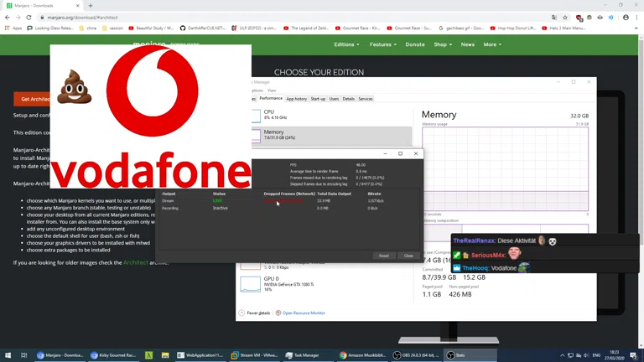This screenshot has width=644, height=362.
Task: Expand the Editions dropdown menu
Action: 346,44
